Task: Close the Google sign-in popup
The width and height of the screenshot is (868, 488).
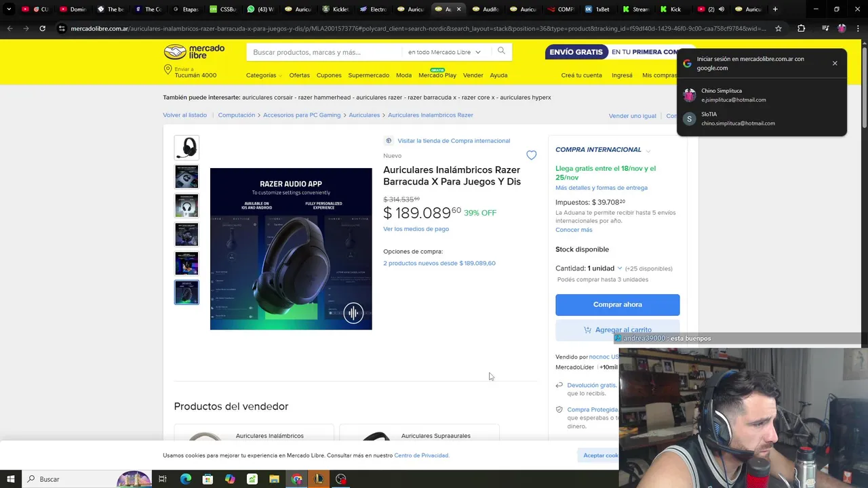Action: (x=835, y=63)
